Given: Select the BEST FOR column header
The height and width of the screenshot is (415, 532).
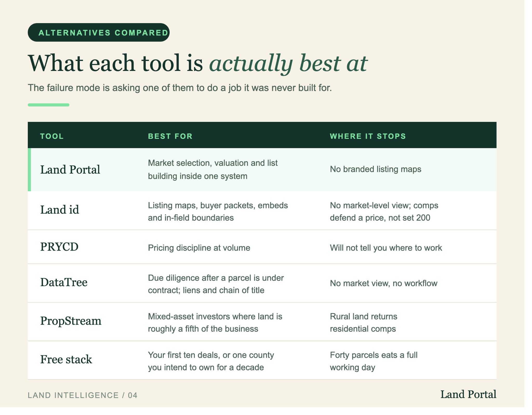Looking at the screenshot, I should click(170, 136).
